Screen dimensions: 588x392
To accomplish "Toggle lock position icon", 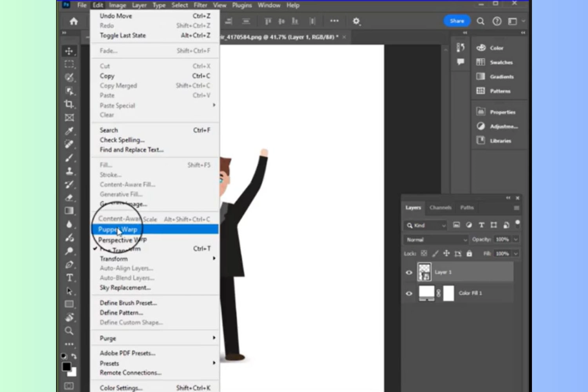I will pyautogui.click(x=446, y=254).
